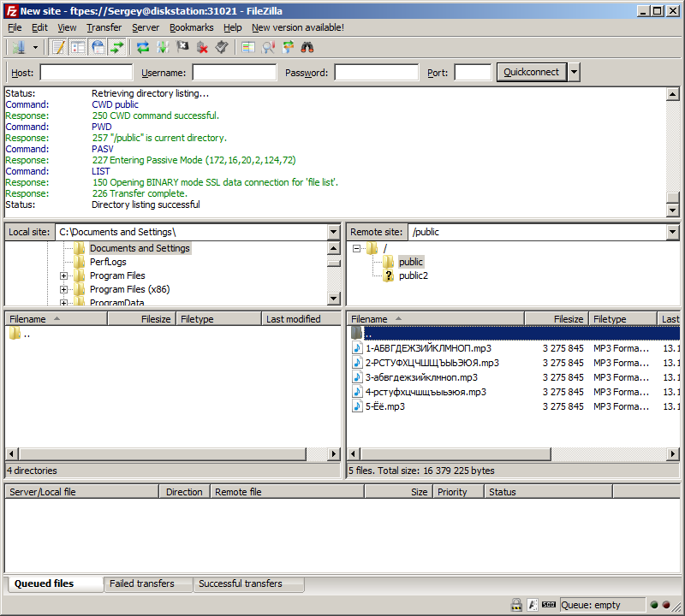Select the remote public folder
Viewport: 685px width, 616px height.
pyautogui.click(x=411, y=262)
